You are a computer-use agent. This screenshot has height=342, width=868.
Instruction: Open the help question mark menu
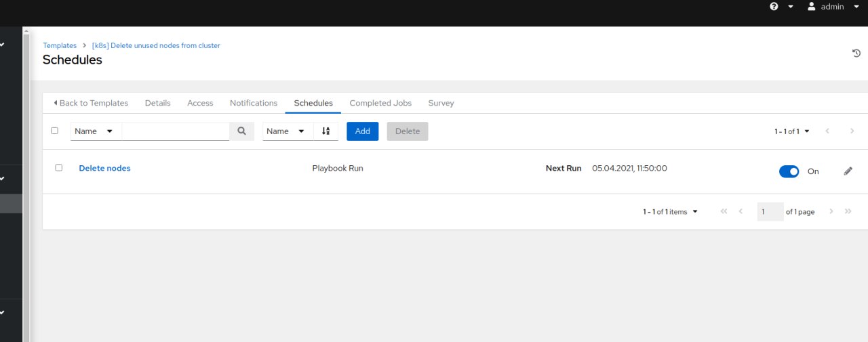(x=774, y=6)
